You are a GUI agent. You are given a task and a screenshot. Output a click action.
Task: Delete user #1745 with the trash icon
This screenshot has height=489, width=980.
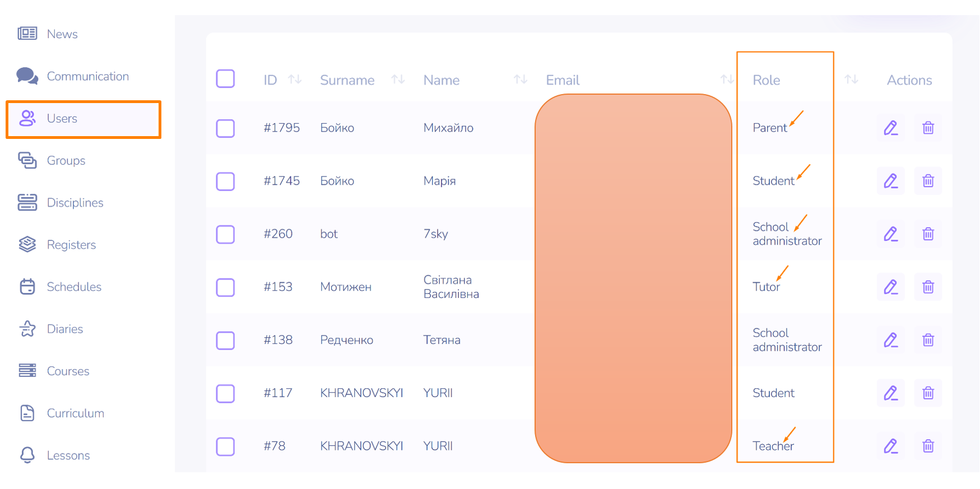(x=928, y=181)
